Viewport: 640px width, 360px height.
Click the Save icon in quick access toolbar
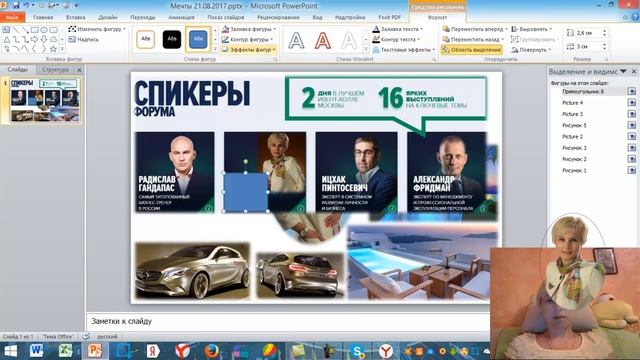(x=16, y=5)
